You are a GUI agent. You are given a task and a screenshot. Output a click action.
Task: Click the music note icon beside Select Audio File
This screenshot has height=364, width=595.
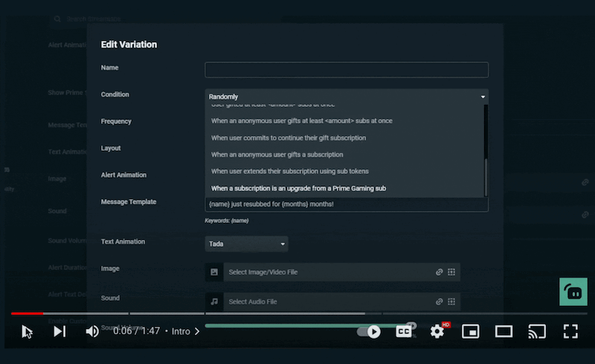214,302
